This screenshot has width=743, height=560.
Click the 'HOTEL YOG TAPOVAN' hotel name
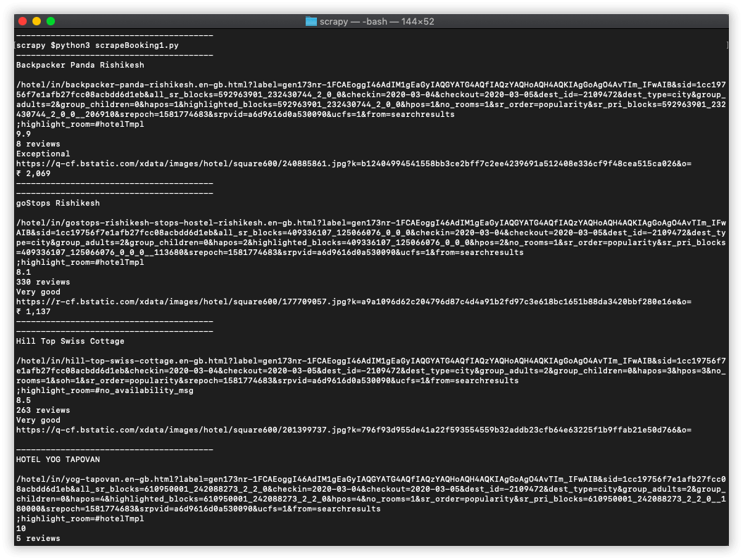pos(58,459)
